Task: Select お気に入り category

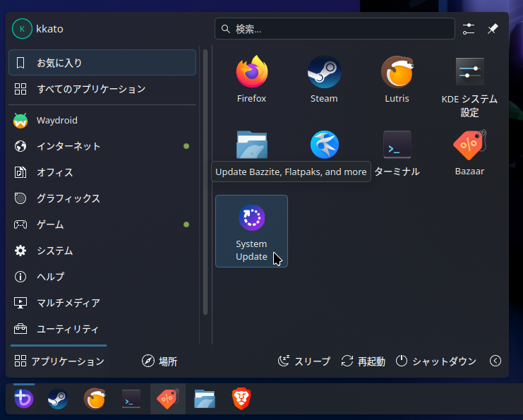Action: click(x=102, y=62)
